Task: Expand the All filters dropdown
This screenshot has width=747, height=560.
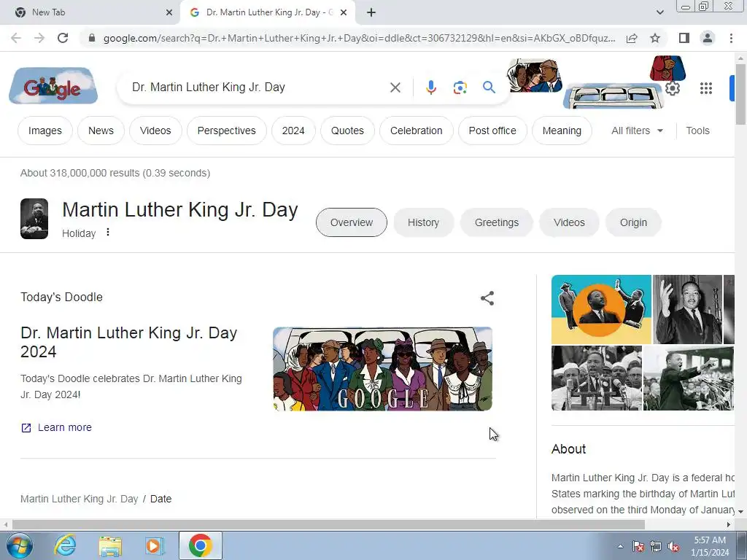Action: tap(637, 131)
